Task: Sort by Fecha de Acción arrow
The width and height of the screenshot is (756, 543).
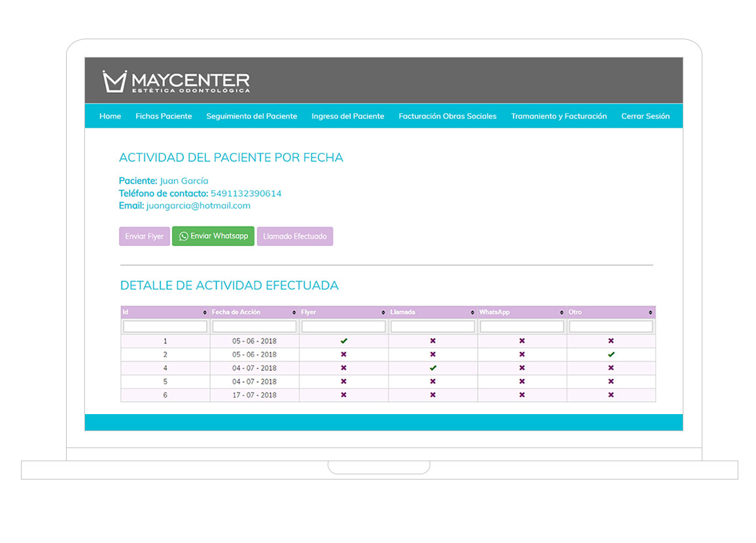Action: [294, 313]
